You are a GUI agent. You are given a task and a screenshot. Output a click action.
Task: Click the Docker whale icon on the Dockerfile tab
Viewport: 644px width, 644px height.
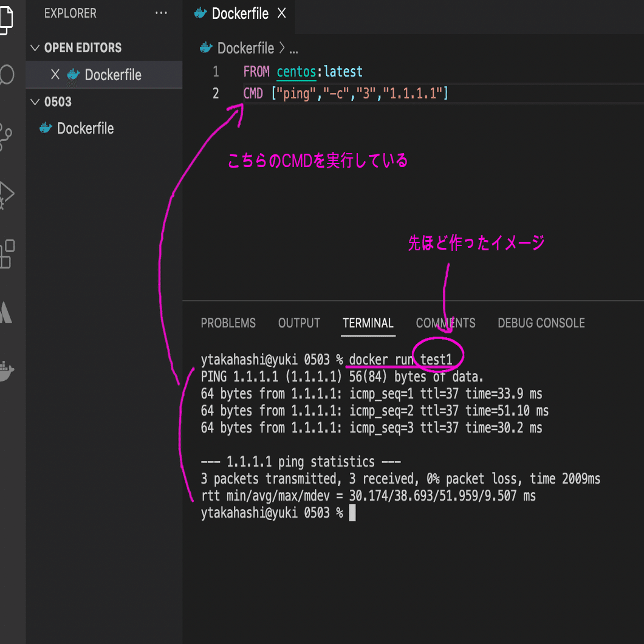[200, 13]
